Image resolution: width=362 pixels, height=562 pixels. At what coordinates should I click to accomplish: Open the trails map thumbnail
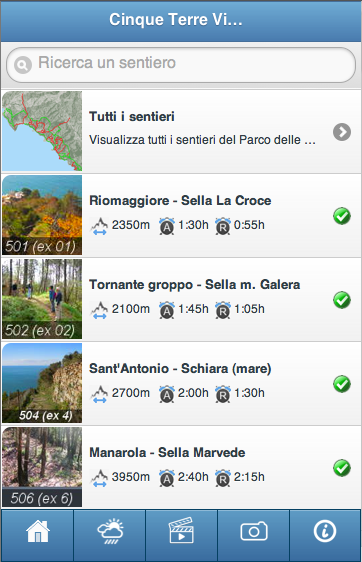42,131
